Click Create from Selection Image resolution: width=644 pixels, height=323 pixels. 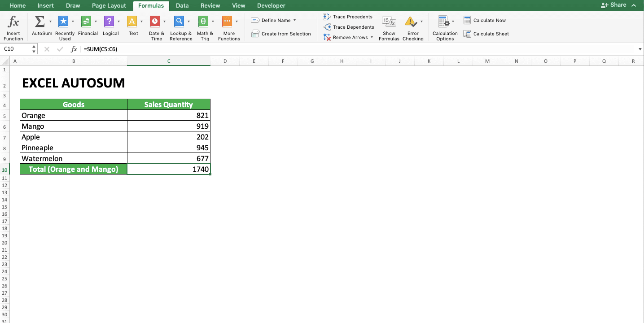pos(281,34)
